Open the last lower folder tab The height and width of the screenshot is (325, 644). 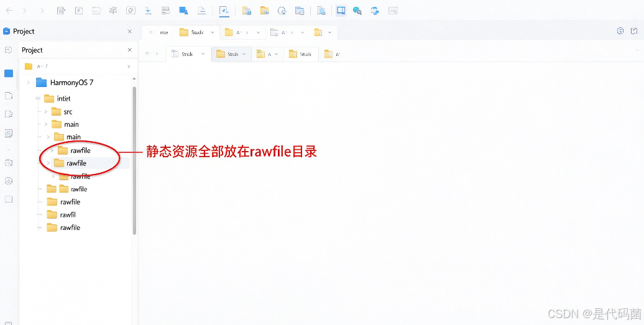coord(333,54)
